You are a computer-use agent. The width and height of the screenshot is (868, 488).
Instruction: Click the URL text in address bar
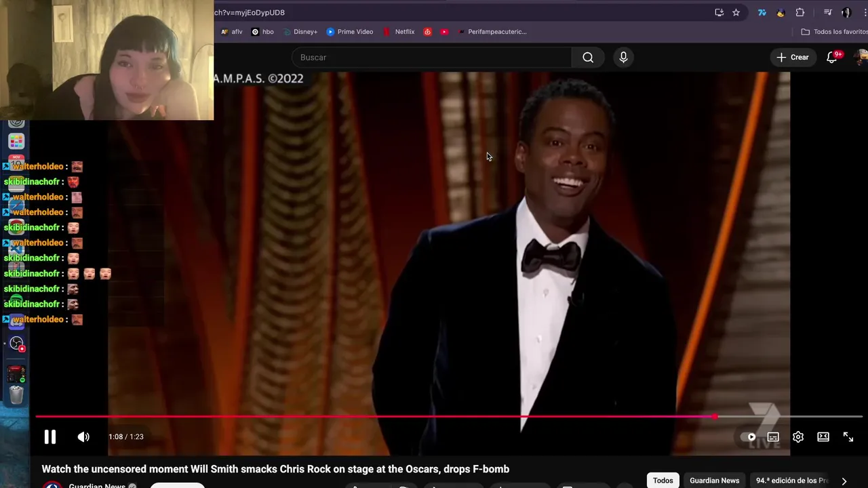point(250,12)
